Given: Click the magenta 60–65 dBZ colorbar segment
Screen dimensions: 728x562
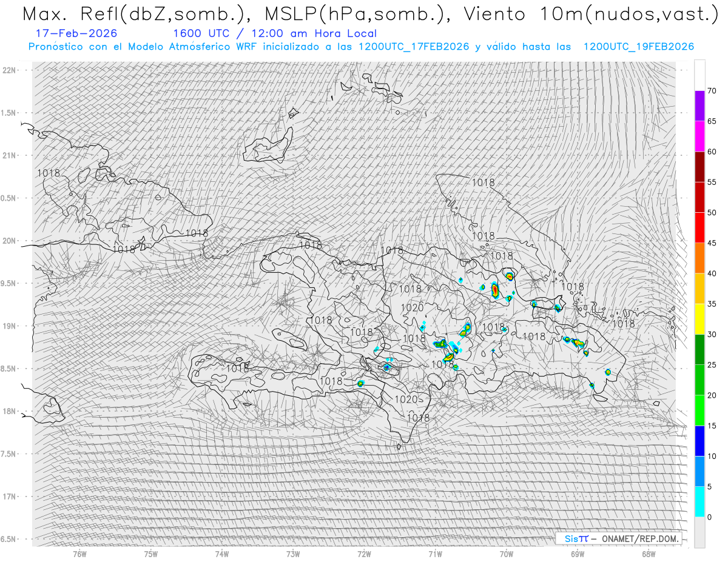Looking at the screenshot, I should click(x=699, y=136).
